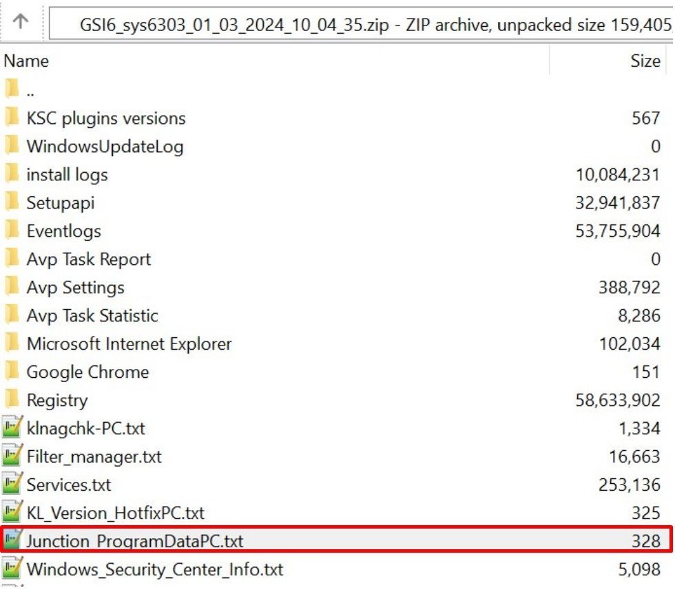Viewport: 675px width, 616px height.
Task: Sort by the Name column header
Action: tap(26, 61)
